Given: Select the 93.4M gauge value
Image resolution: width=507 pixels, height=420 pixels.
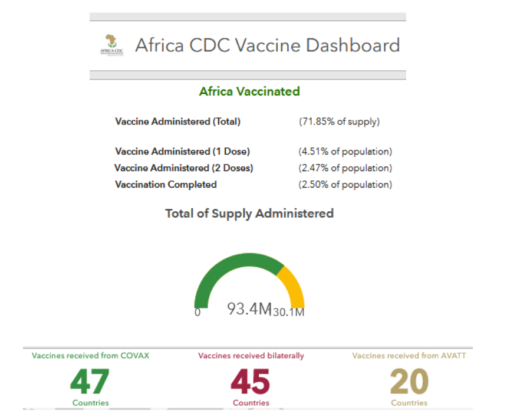Looking at the screenshot, I should 249,309.
